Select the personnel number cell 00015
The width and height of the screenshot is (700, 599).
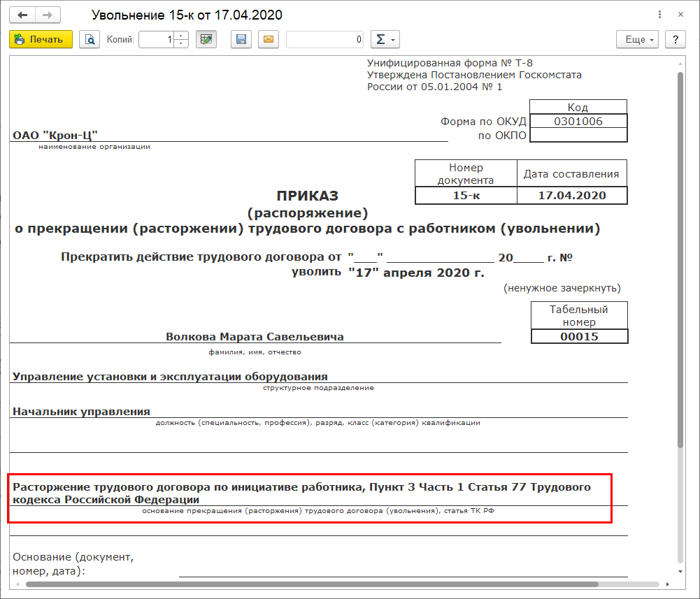[x=580, y=337]
